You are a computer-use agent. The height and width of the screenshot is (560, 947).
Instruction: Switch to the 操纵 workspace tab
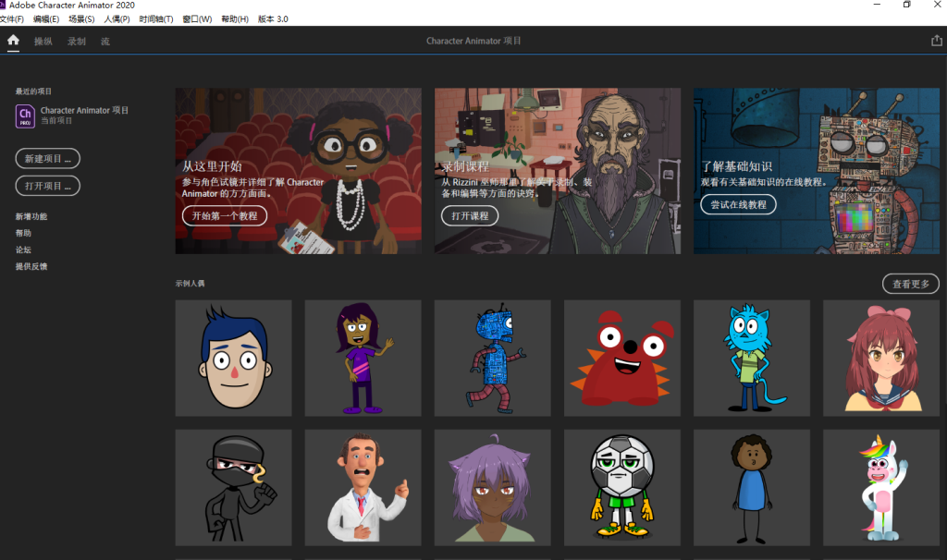click(43, 42)
